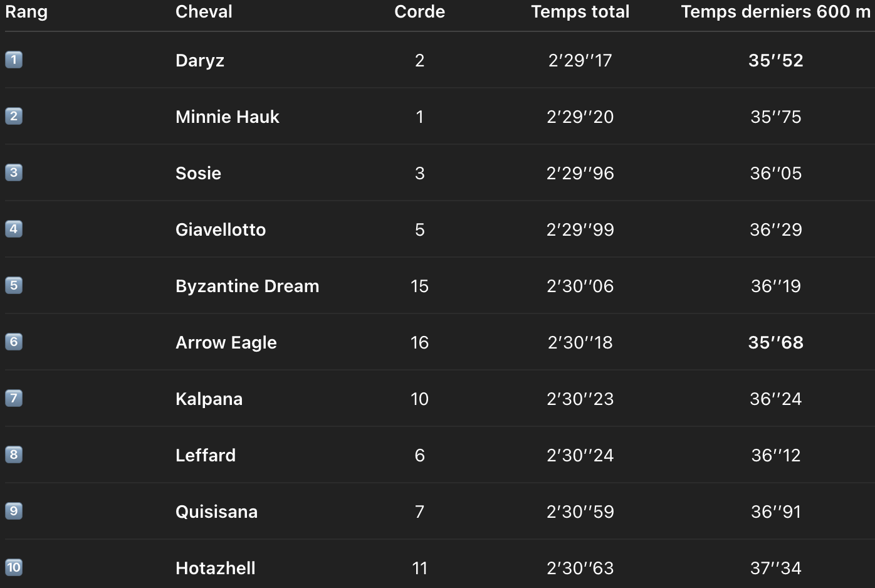Click the rank 3 number badge icon

14,173
